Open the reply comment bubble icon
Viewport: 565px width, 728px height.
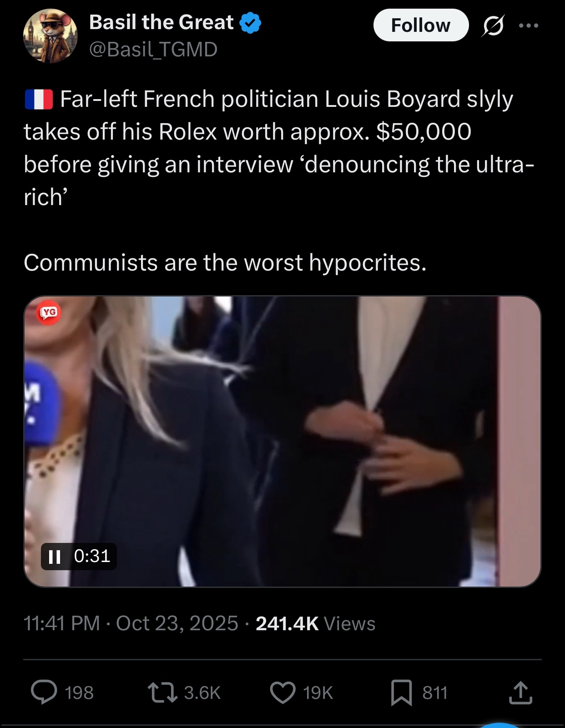[44, 693]
